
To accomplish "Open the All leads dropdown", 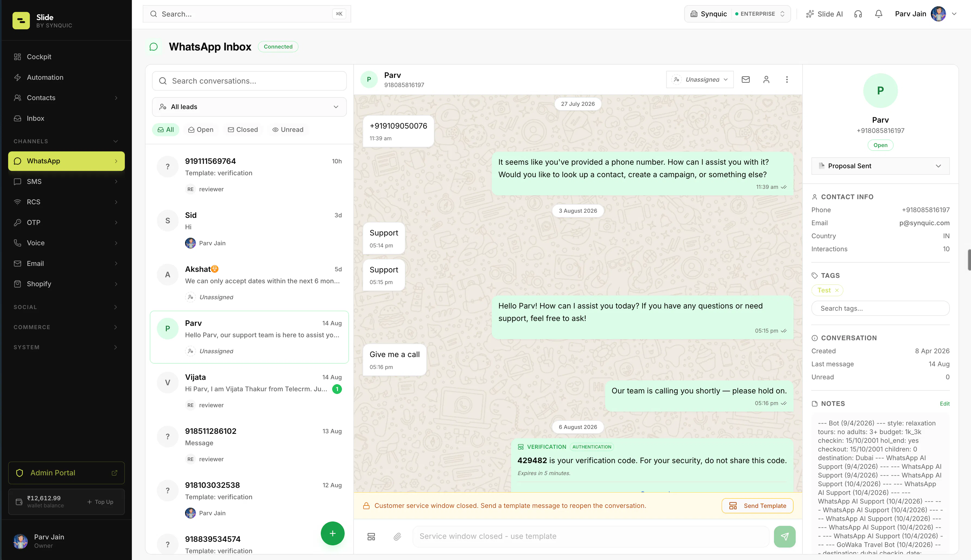I will (x=249, y=107).
